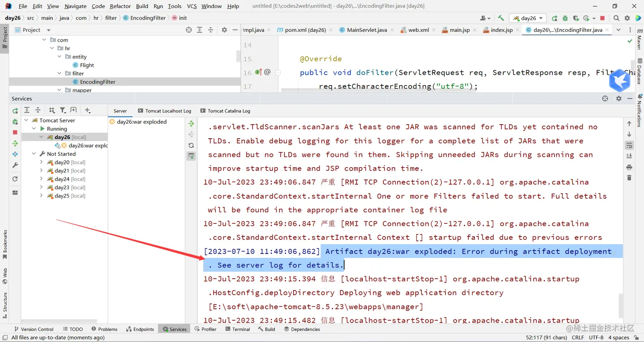Toggle auto-scroll deployment log icon
644x342 pixels.
point(192,156)
